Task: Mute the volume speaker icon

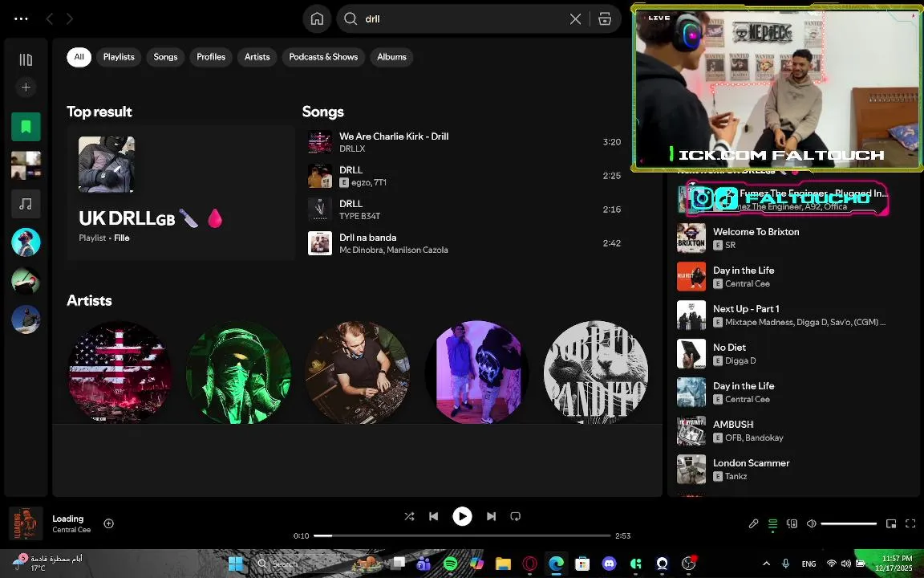Action: (812, 523)
